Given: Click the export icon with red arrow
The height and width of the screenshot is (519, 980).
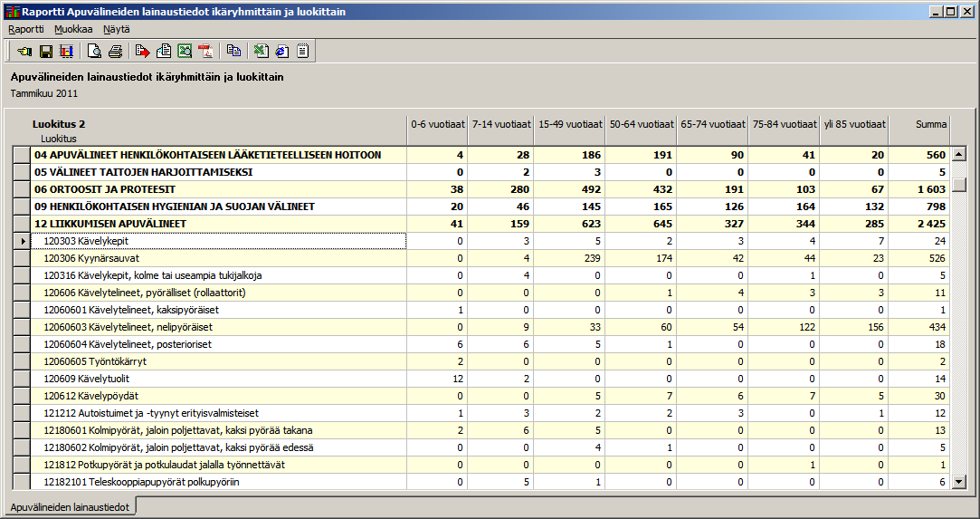Looking at the screenshot, I should click(x=142, y=52).
